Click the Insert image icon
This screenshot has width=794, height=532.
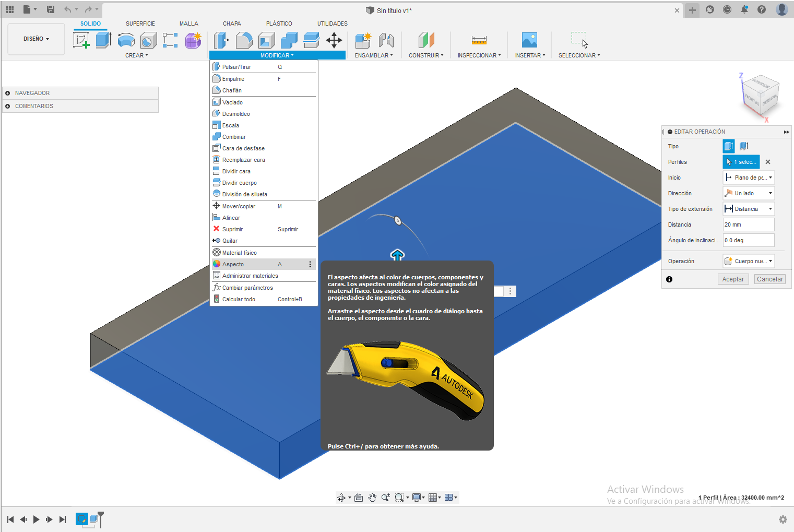tap(529, 40)
